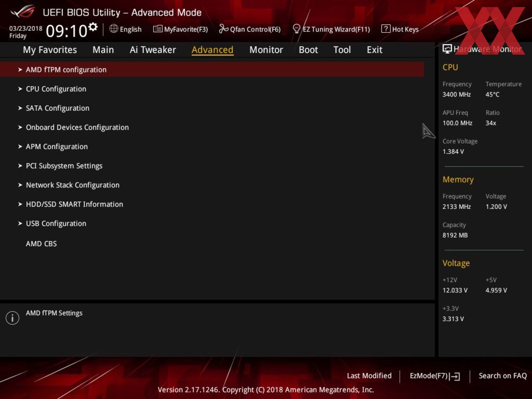Image resolution: width=532 pixels, height=399 pixels.
Task: Open Search on FAQ
Action: (x=503, y=376)
